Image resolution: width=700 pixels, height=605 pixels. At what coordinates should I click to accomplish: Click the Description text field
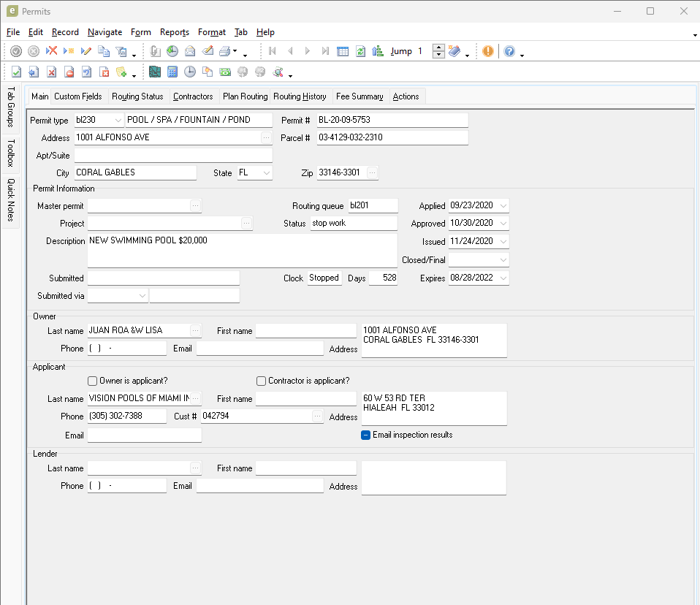241,251
